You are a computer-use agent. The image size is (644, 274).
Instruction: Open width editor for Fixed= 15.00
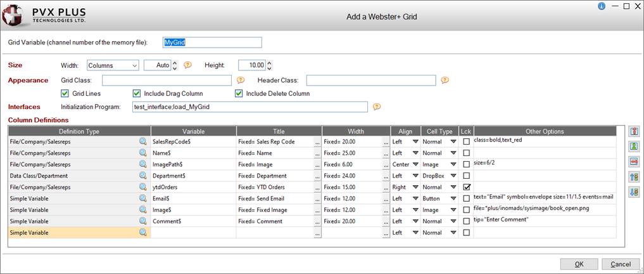[x=386, y=186]
